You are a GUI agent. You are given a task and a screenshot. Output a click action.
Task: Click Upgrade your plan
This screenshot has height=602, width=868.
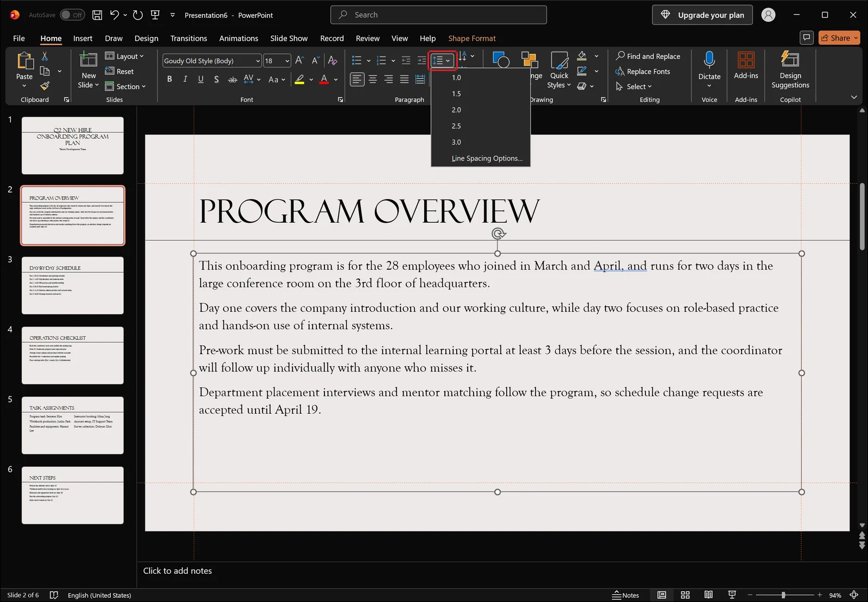(702, 15)
